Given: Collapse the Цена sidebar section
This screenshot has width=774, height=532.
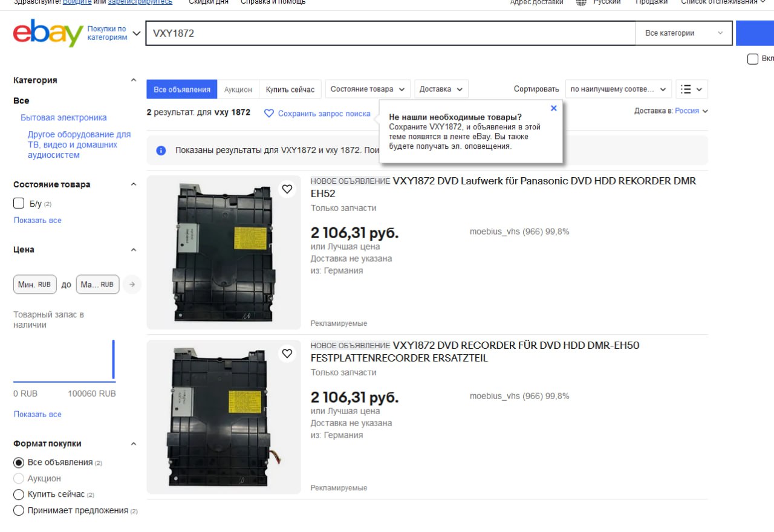Looking at the screenshot, I should pyautogui.click(x=134, y=250).
